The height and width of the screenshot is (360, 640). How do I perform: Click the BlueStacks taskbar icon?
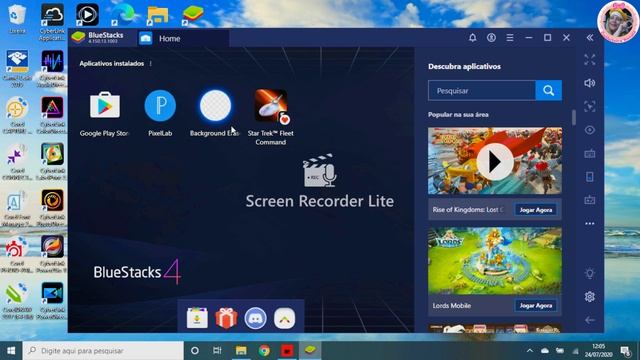pos(310,351)
